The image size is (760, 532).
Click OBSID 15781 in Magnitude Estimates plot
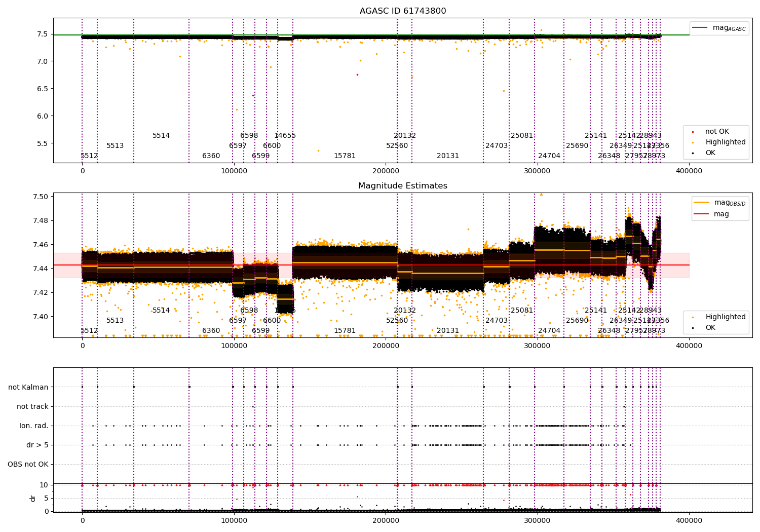point(345,330)
